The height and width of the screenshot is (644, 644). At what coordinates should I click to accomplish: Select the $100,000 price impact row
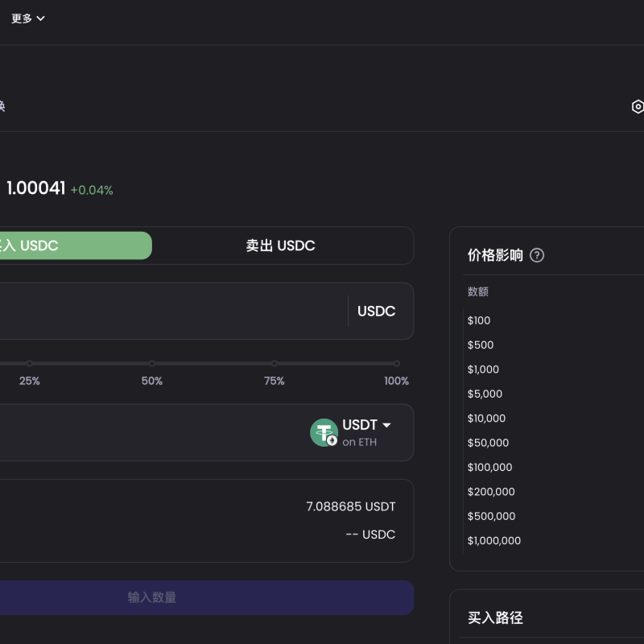coord(489,467)
